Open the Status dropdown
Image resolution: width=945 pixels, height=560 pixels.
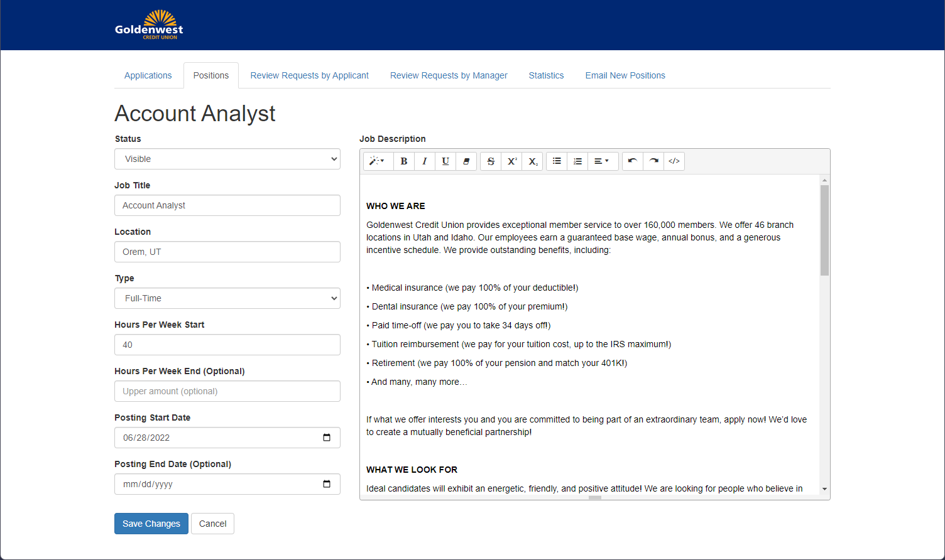click(x=227, y=159)
